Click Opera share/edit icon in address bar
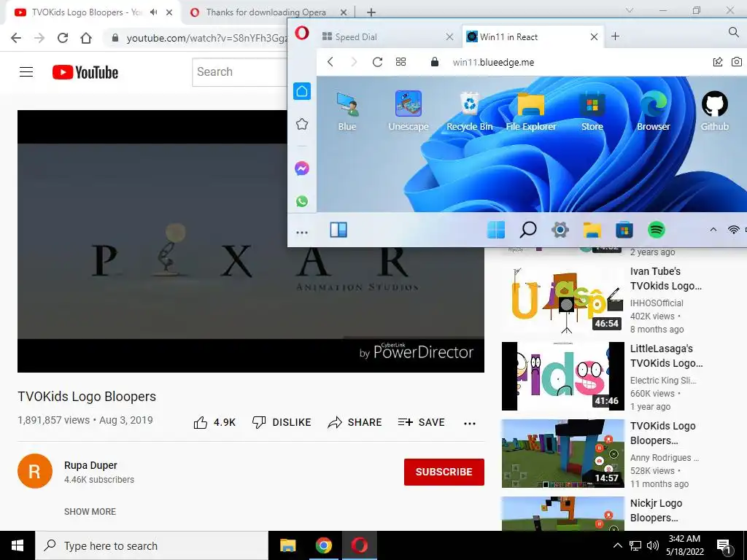The width and height of the screenshot is (747, 560). tap(718, 62)
